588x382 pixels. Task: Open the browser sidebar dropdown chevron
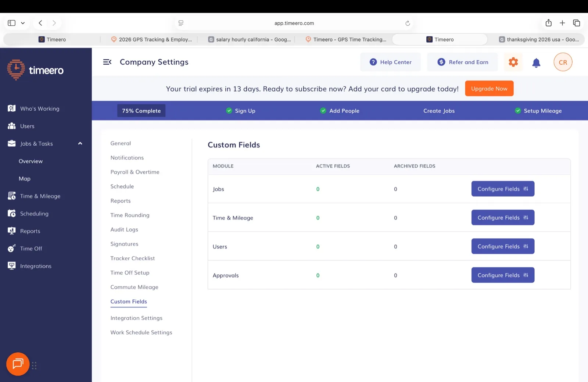23,23
